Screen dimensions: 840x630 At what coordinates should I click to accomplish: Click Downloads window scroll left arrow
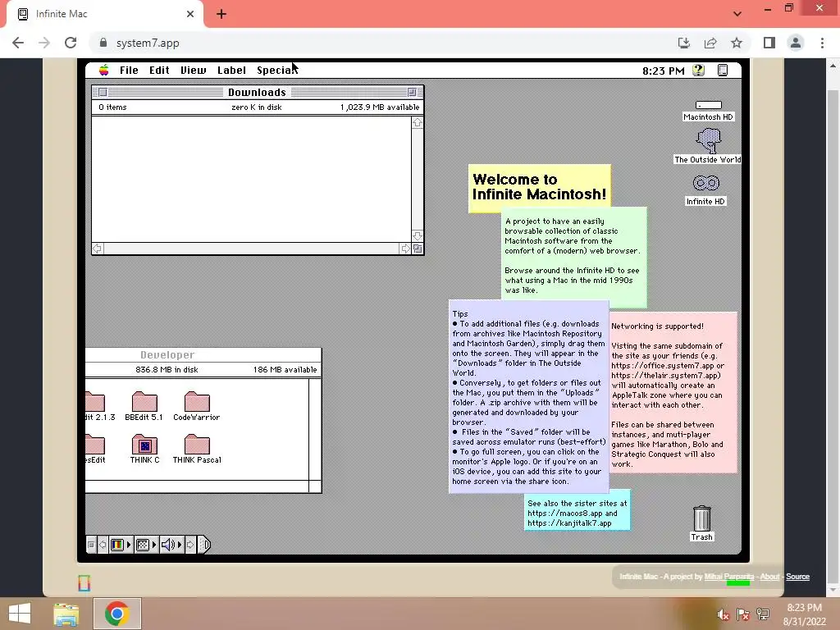[x=98, y=249]
